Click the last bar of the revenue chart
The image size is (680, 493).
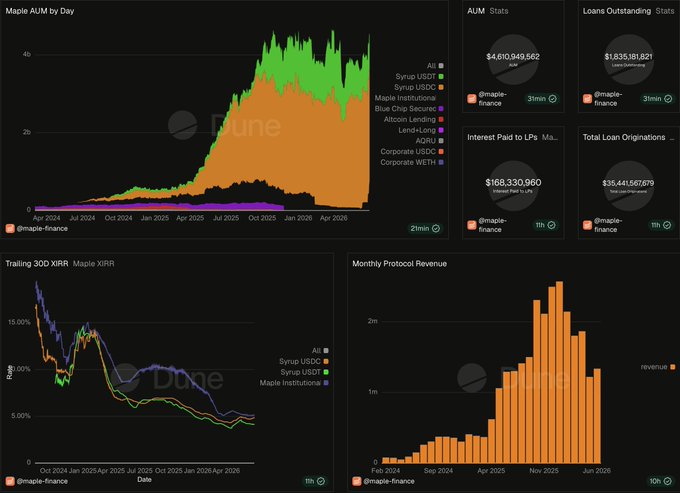pos(597,416)
